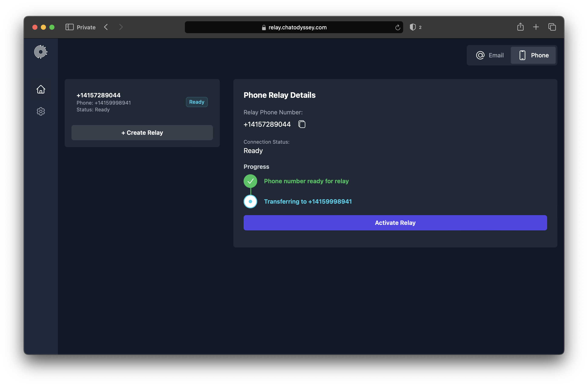588x386 pixels.
Task: Click the green completed progress checkmark
Action: coord(250,181)
